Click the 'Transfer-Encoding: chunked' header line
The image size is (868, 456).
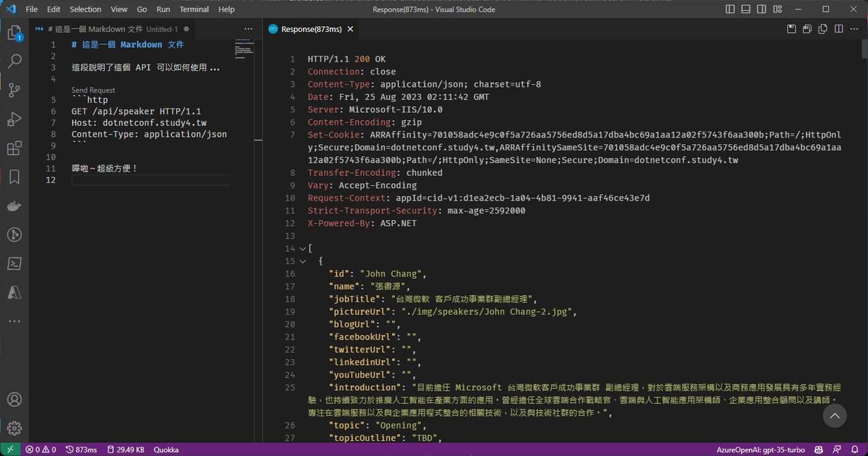(375, 173)
